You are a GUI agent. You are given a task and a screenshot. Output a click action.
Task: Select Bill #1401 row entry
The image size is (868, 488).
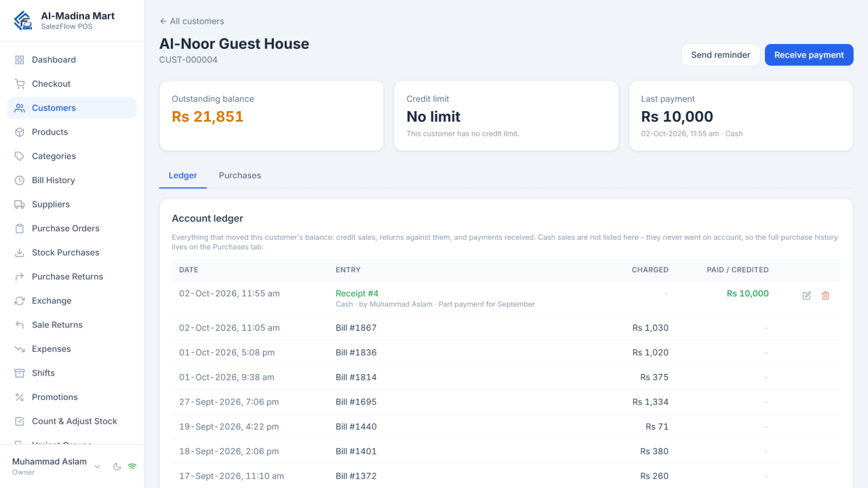356,451
